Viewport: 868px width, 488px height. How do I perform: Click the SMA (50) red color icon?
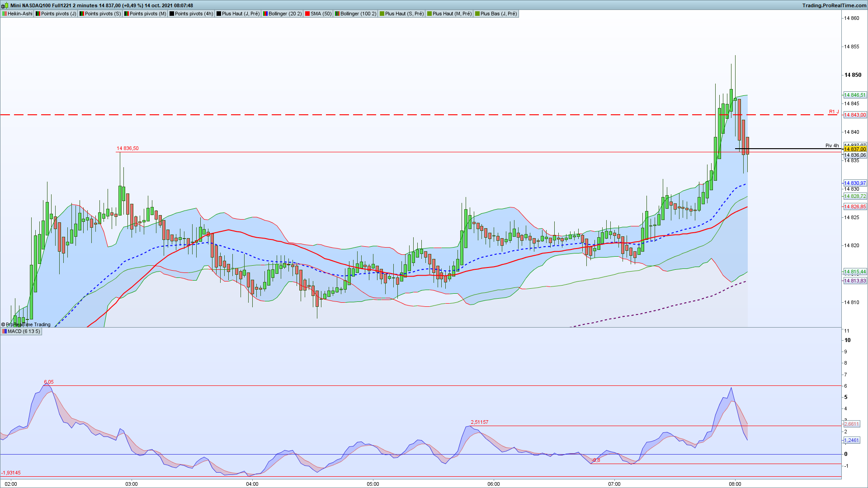(307, 14)
